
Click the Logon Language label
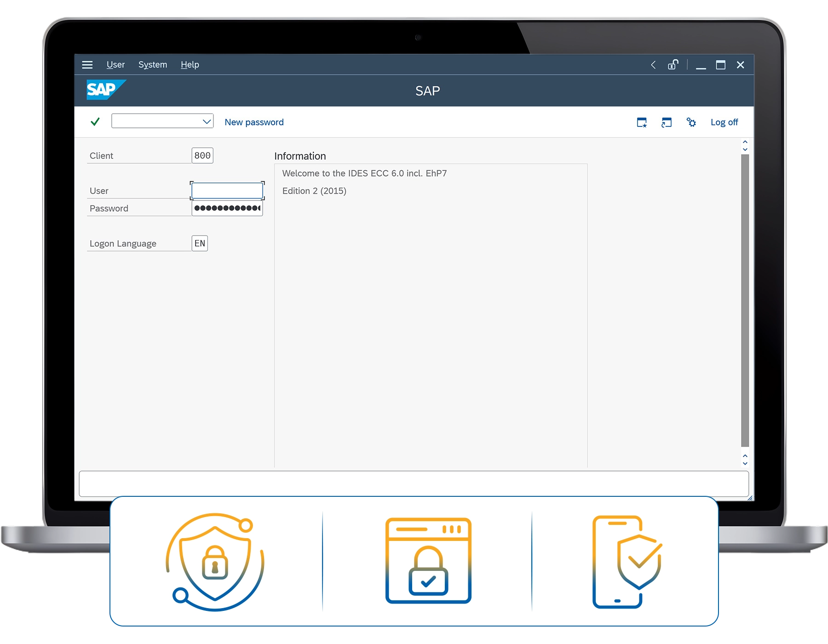(x=123, y=243)
